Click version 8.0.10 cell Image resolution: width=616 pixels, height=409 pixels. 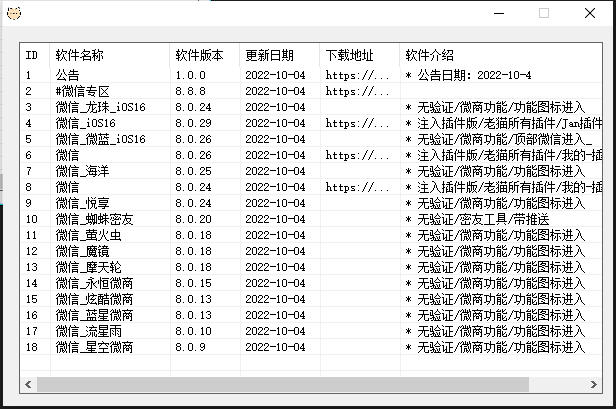[x=193, y=332]
